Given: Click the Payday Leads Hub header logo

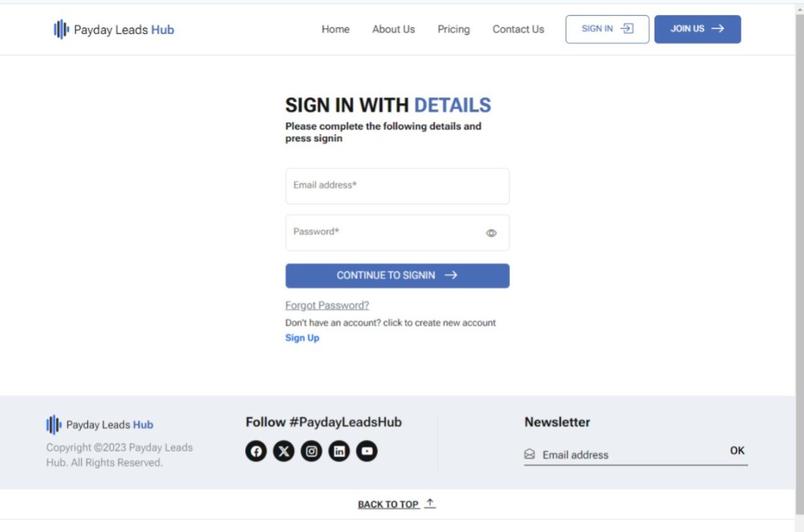Looking at the screenshot, I should tap(114, 30).
